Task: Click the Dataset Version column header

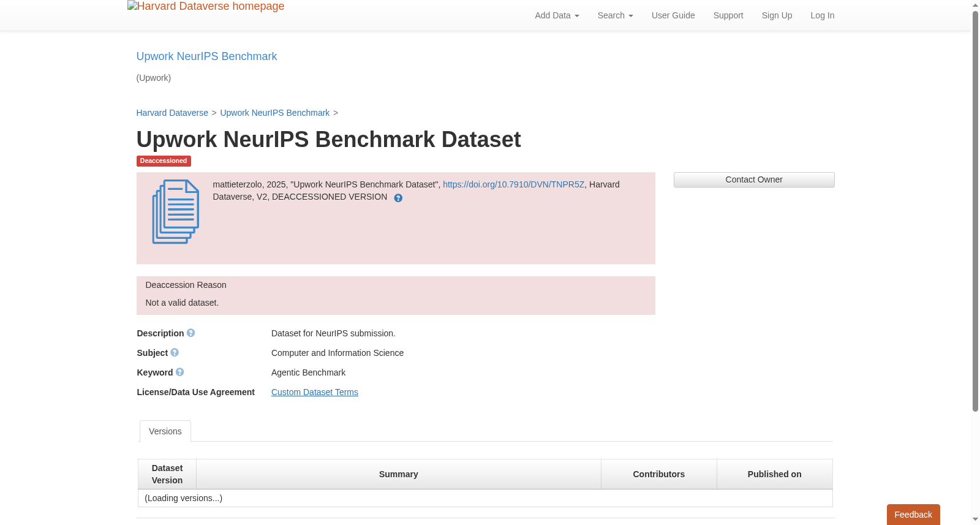Action: coord(167,474)
